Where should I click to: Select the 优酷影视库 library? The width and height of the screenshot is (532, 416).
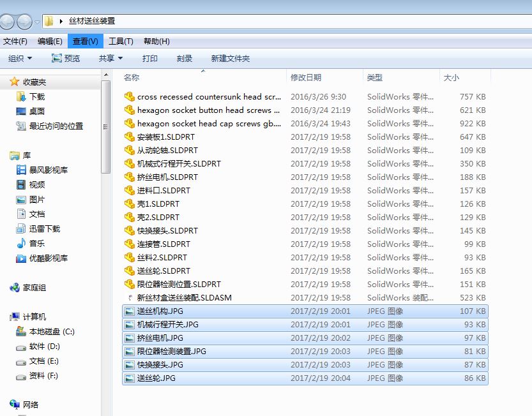point(42,258)
